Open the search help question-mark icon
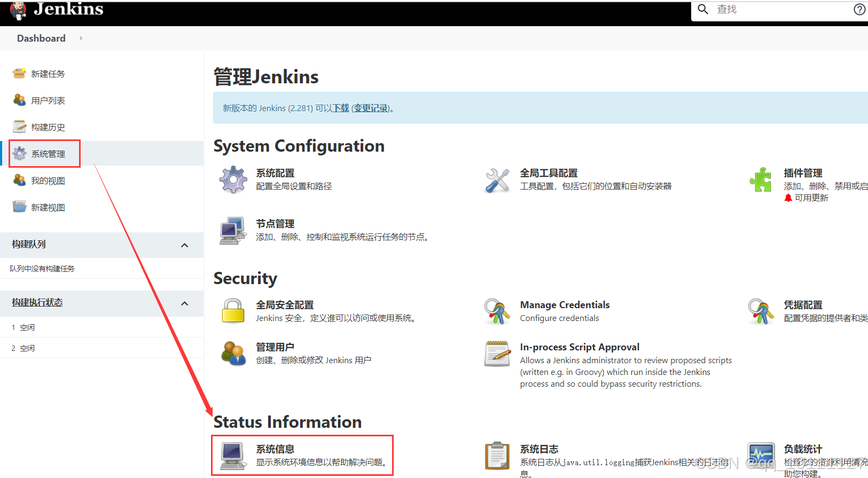The image size is (868, 478). (859, 9)
